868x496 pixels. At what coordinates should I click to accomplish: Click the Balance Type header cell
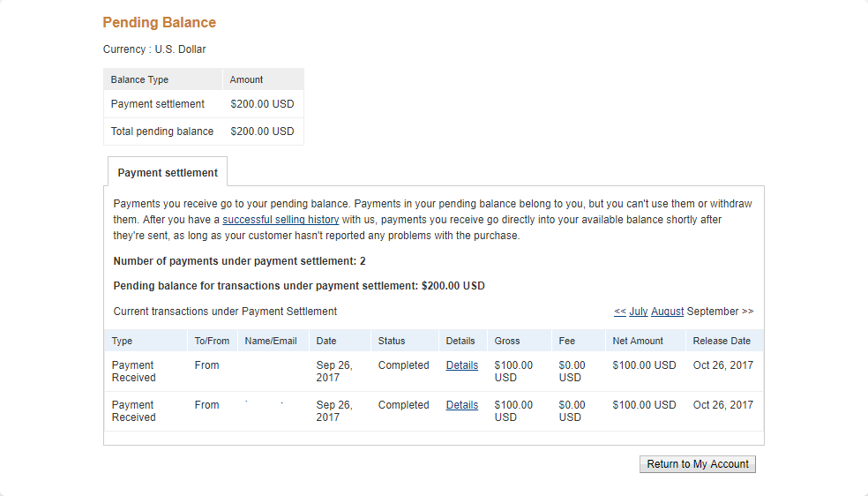[162, 79]
